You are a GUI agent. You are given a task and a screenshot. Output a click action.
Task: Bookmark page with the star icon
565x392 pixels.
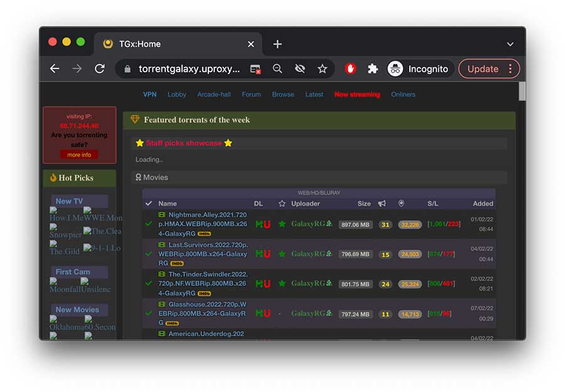point(322,69)
